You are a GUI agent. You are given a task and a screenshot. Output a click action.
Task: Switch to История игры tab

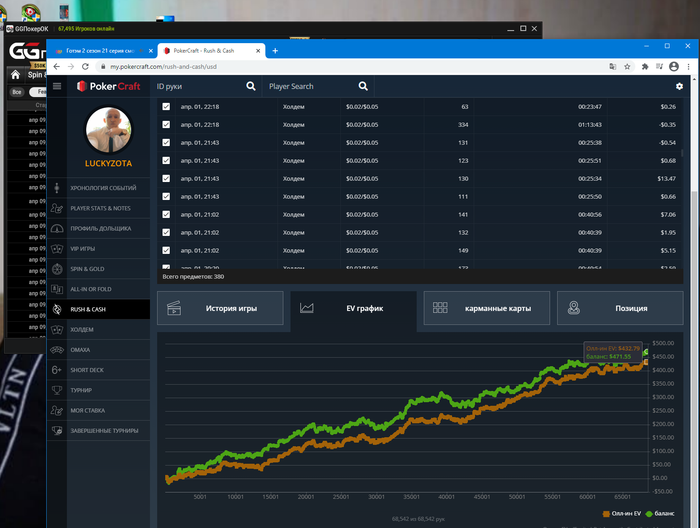[x=220, y=308]
